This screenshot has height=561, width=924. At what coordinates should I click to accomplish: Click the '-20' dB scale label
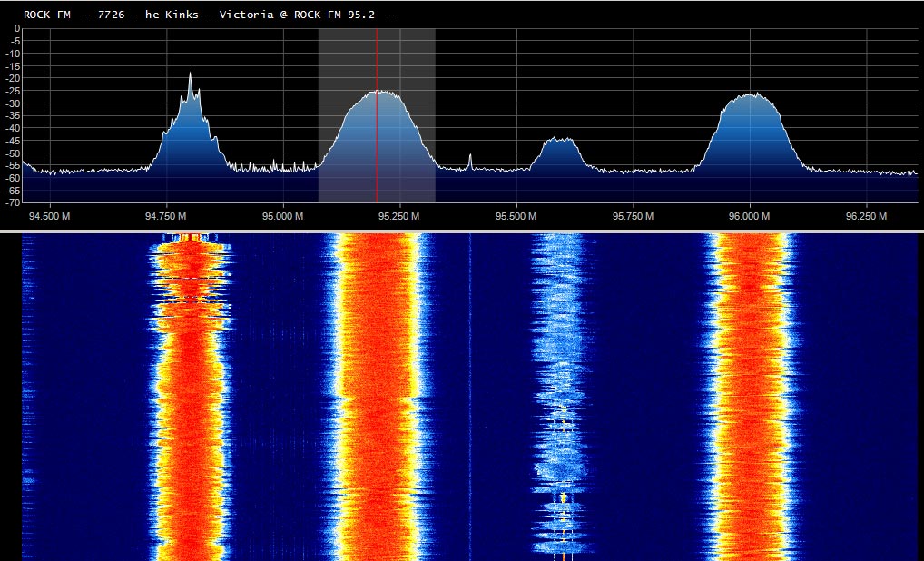pyautogui.click(x=13, y=78)
